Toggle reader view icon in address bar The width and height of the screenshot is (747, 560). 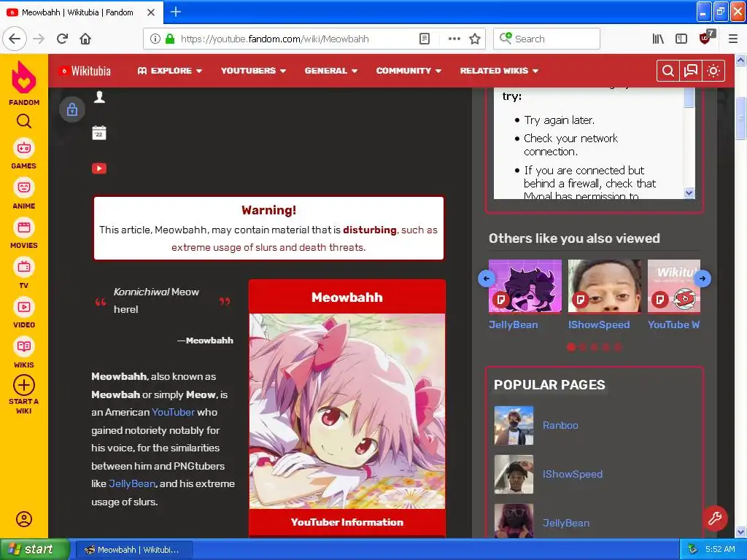[425, 39]
